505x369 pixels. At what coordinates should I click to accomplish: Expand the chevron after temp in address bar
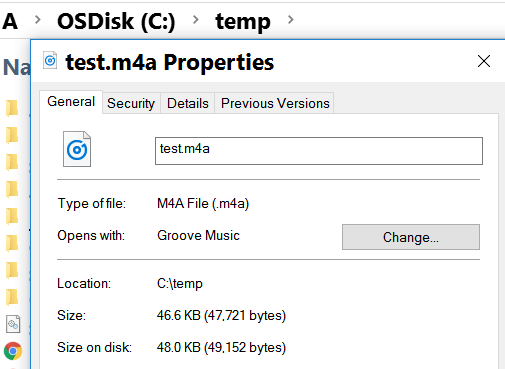tap(291, 20)
